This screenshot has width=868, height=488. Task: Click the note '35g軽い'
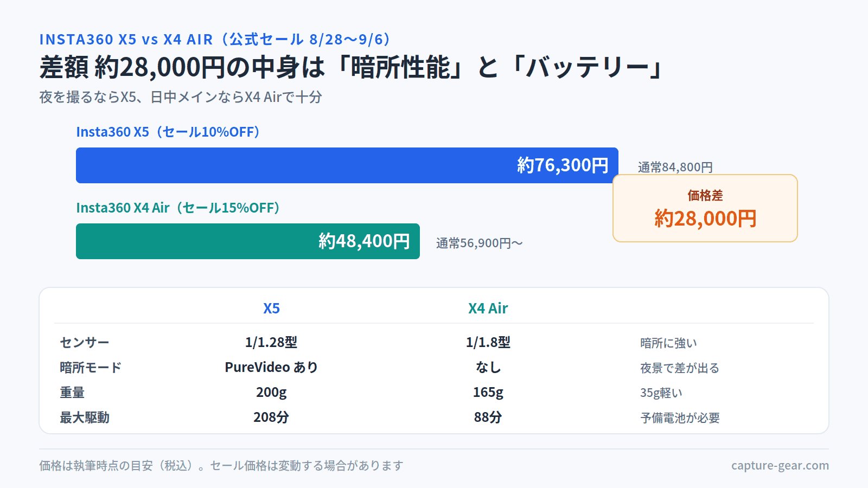(x=661, y=393)
